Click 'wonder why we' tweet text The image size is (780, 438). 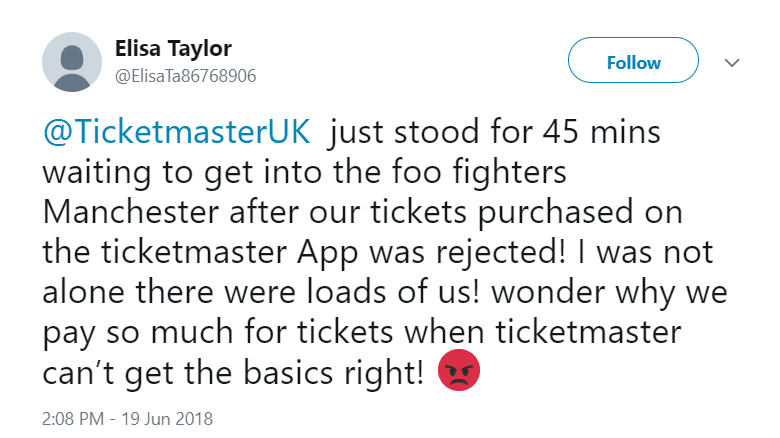(609, 293)
